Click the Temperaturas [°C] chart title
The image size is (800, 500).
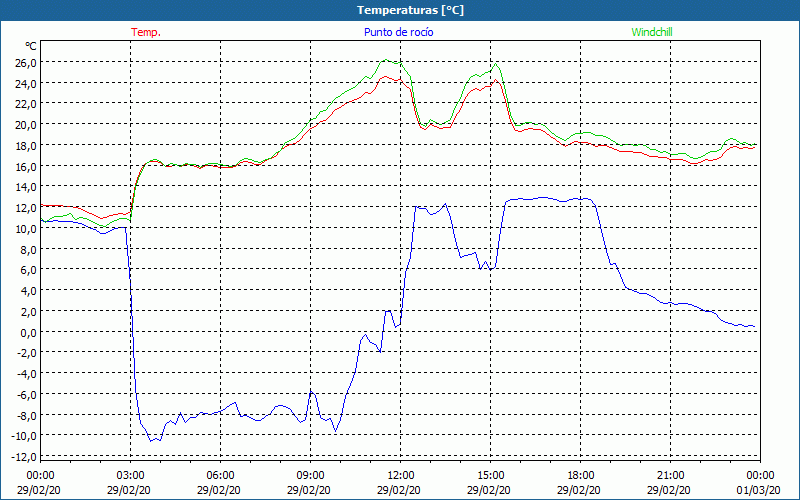click(x=410, y=10)
